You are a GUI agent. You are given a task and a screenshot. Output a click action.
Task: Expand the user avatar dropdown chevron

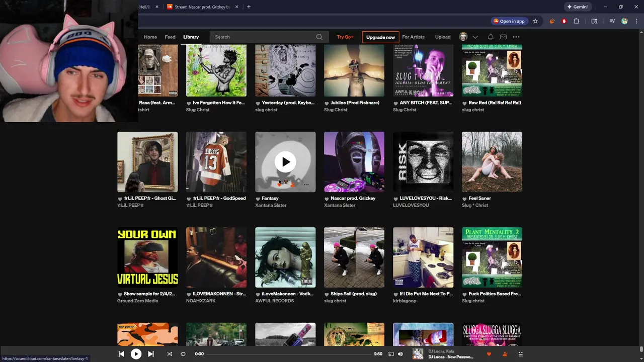[x=475, y=37]
